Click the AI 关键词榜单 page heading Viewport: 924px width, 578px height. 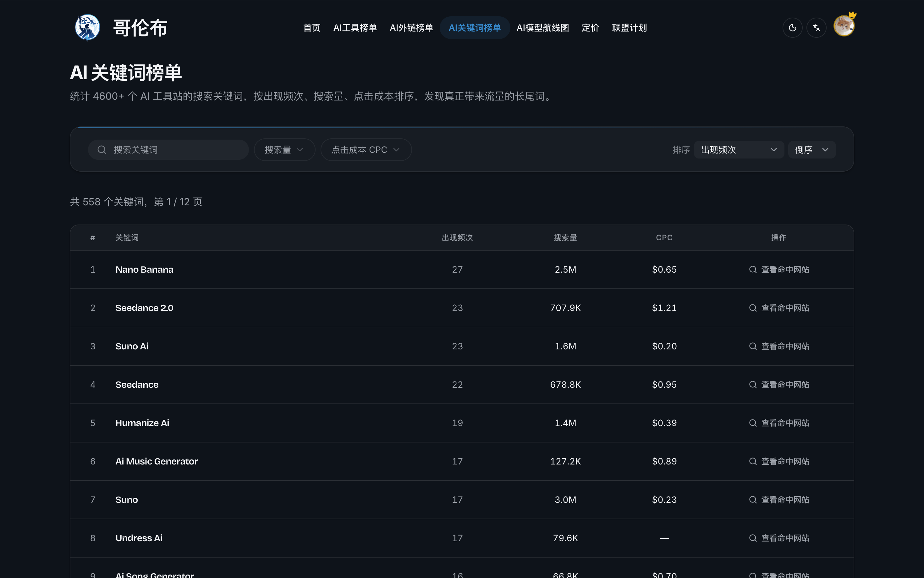(x=126, y=72)
